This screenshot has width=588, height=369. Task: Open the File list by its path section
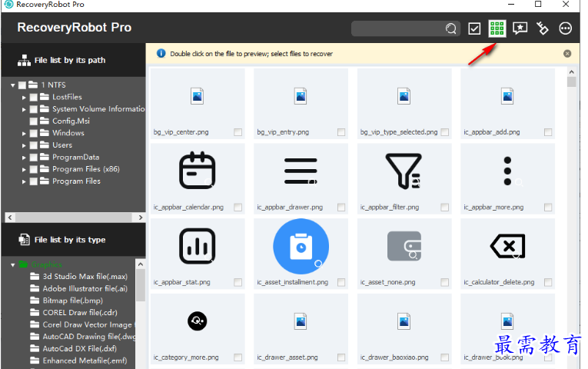coord(74,61)
